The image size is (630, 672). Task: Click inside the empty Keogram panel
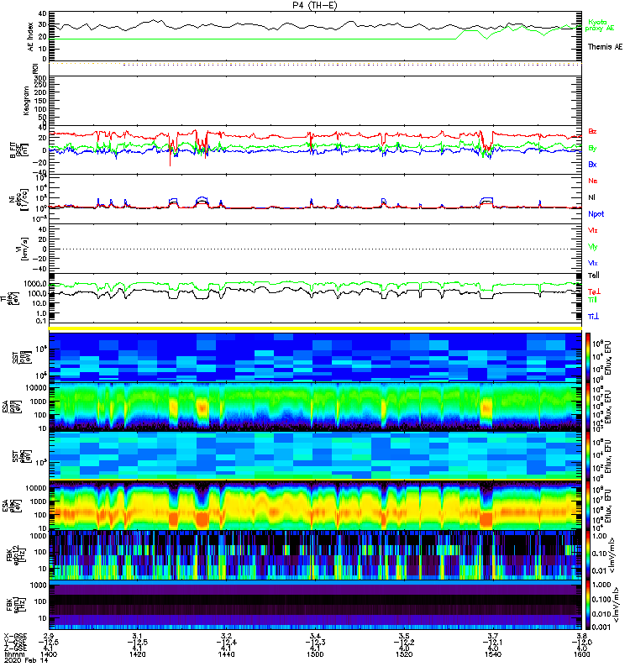315,101
